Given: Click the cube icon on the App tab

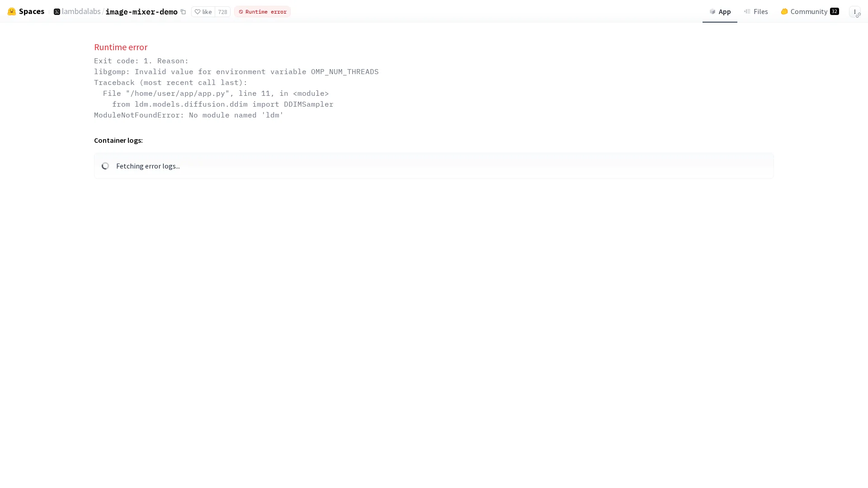Looking at the screenshot, I should pos(712,11).
